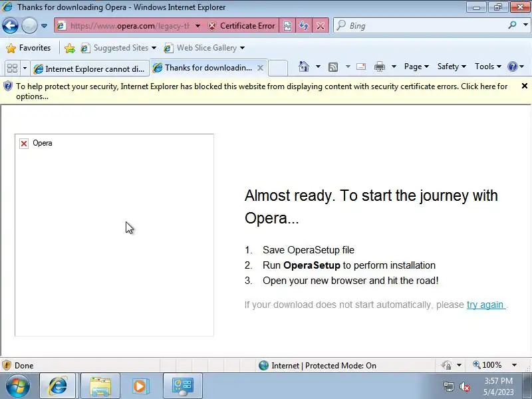Click the broken Opera image placeholder
532x399 pixels.
click(114, 235)
